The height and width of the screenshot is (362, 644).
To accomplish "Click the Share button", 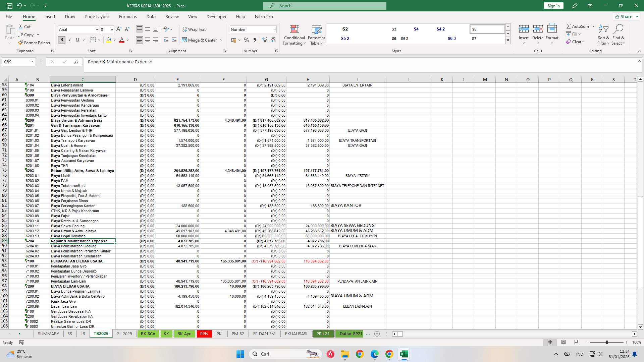I will (625, 16).
